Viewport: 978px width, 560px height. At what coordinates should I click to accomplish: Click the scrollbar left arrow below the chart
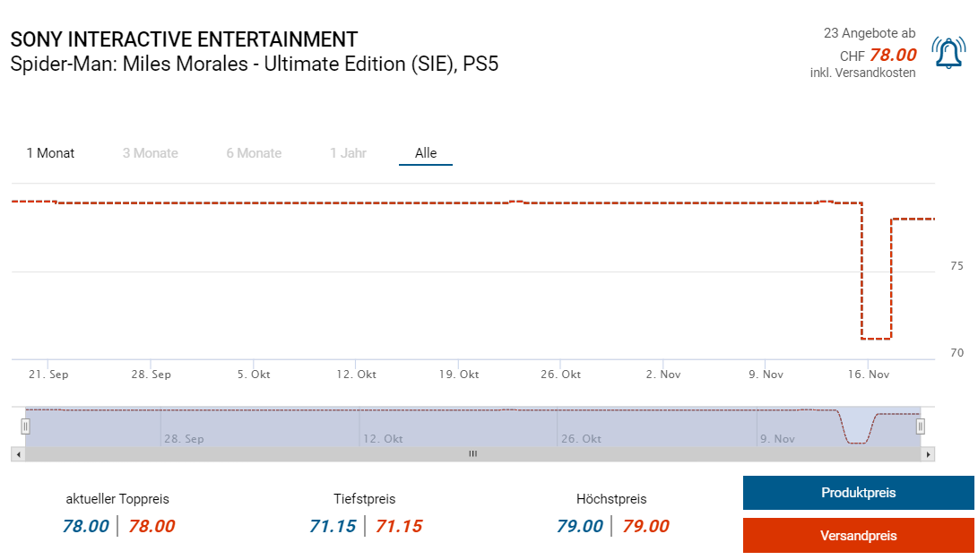[16, 454]
